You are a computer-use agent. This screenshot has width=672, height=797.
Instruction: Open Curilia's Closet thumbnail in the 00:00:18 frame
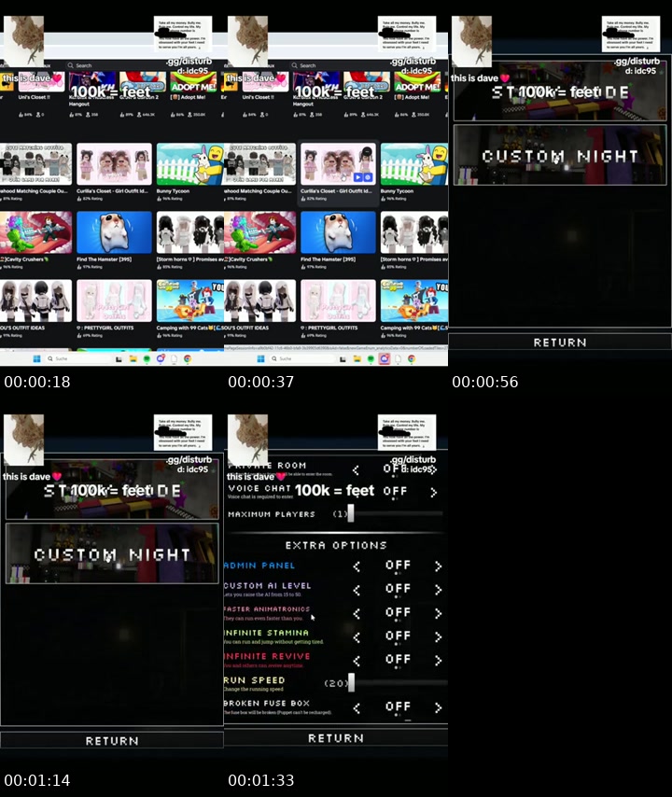click(x=114, y=163)
